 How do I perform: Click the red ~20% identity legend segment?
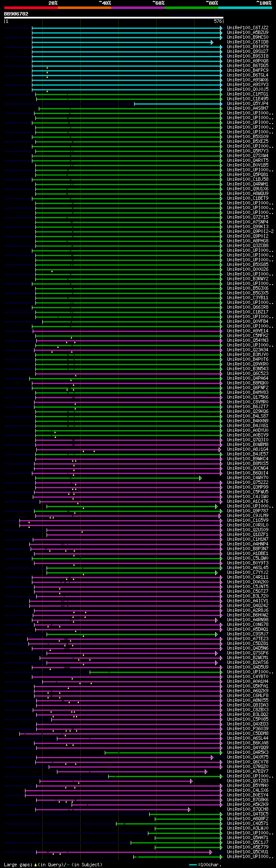[31, 8]
